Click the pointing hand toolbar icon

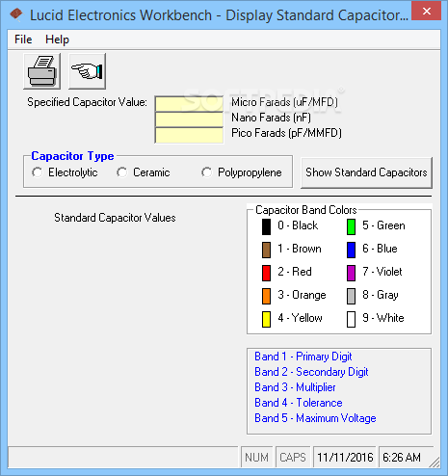coord(87,71)
